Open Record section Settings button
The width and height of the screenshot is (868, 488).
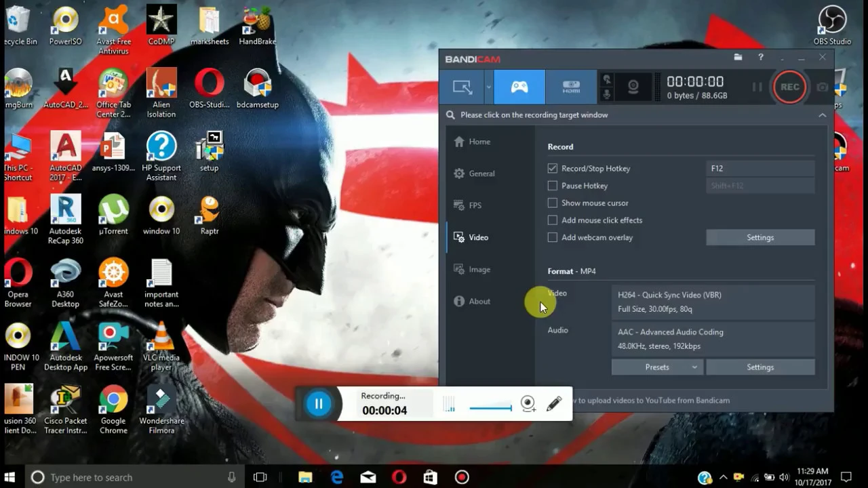[760, 237]
